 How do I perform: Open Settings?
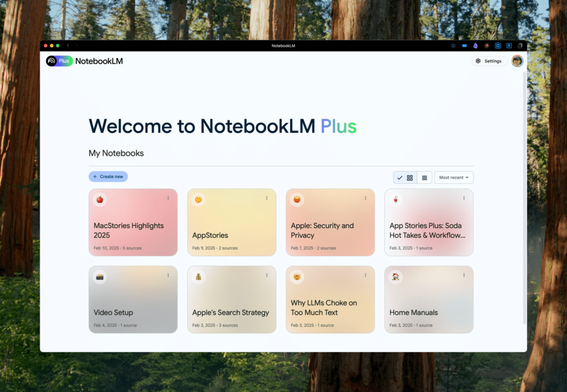point(489,61)
